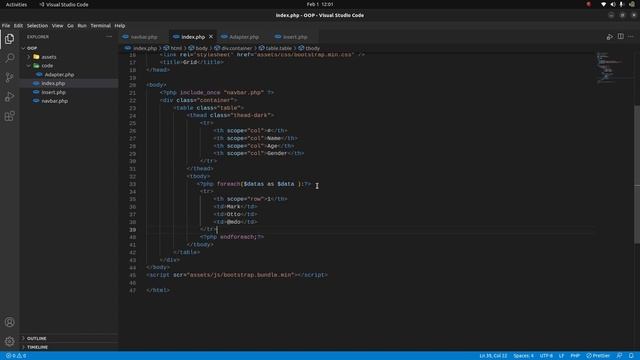
Task: Collapse the OOP root folder
Action: click(x=23, y=48)
